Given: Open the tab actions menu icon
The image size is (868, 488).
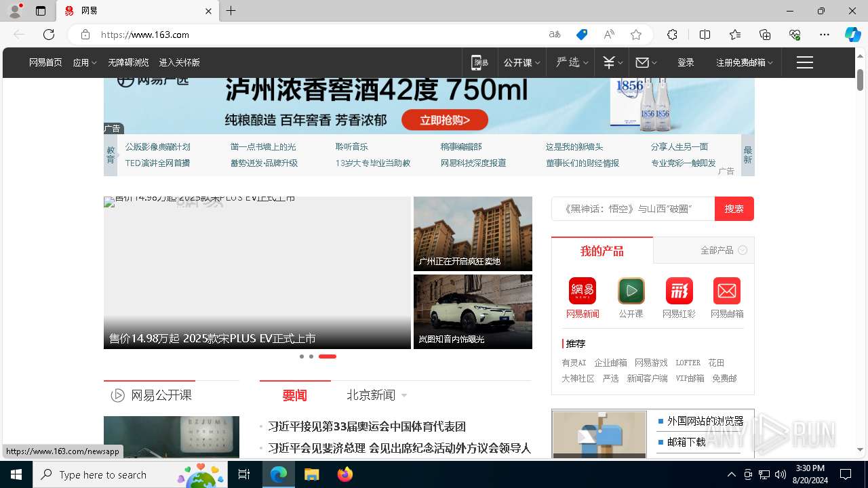Looking at the screenshot, I should (41, 11).
